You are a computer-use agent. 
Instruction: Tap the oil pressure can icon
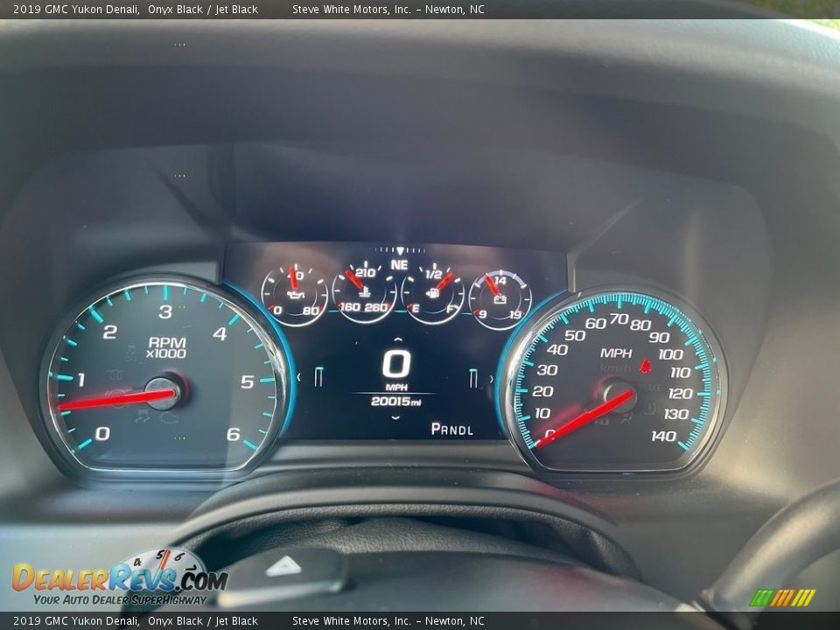[x=295, y=295]
